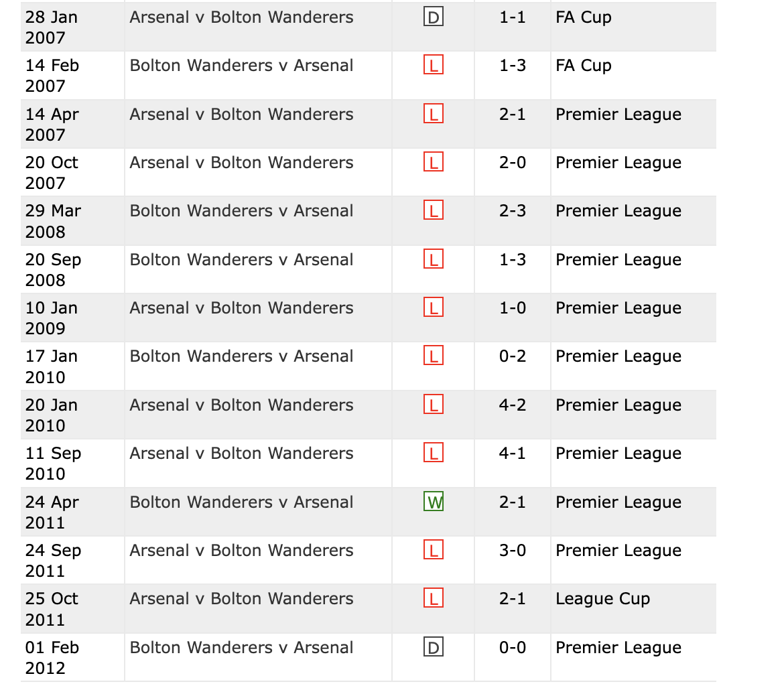This screenshot has width=784, height=690.
Task: Click the D result icon for 28 Jan 2007
Action: coord(433,17)
